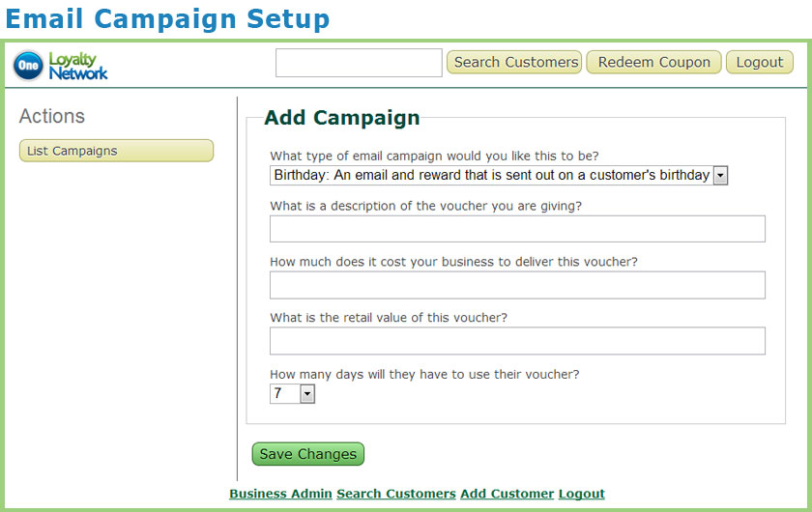Click the Logout button in header
This screenshot has height=512, width=812.
click(760, 62)
